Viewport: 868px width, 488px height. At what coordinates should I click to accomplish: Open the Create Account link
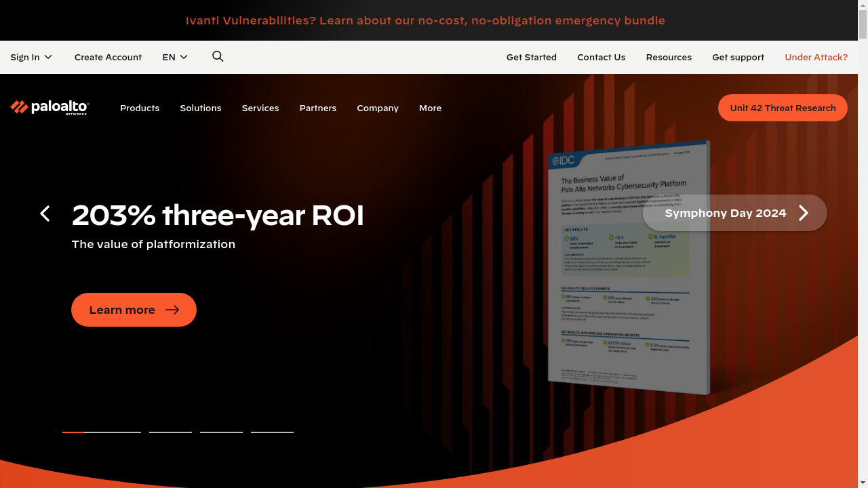pyautogui.click(x=108, y=57)
